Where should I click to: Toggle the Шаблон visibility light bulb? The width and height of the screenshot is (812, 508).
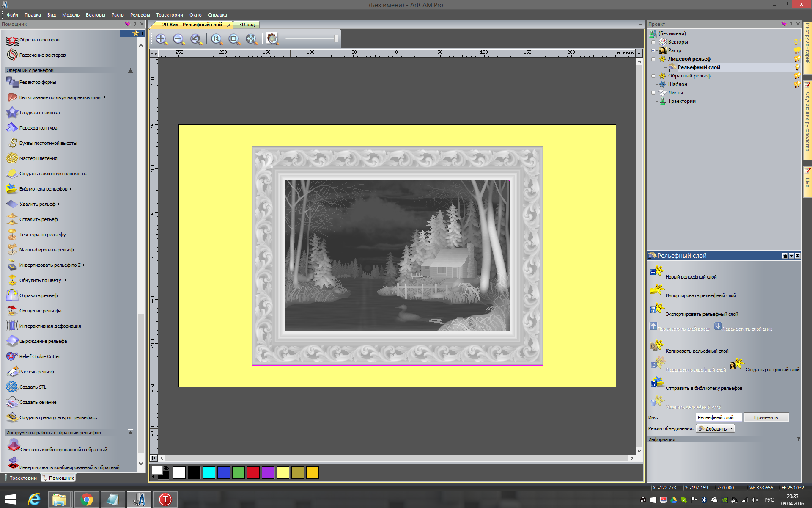pyautogui.click(x=797, y=84)
